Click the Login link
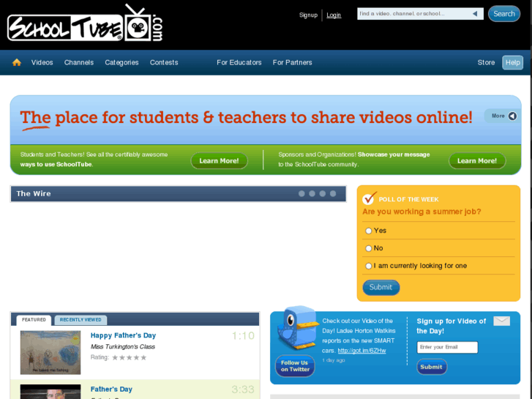Screen dimensions: 532x399 point(334,15)
